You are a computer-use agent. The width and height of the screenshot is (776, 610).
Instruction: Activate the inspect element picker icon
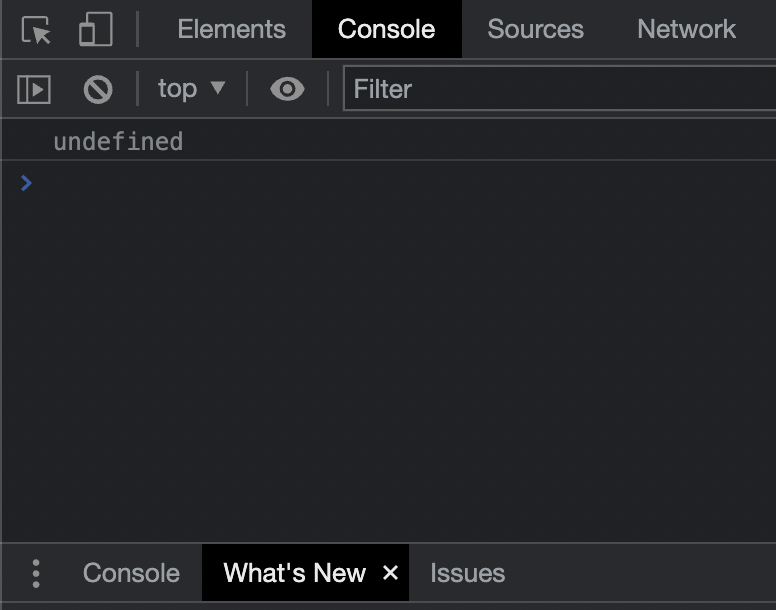point(36,30)
